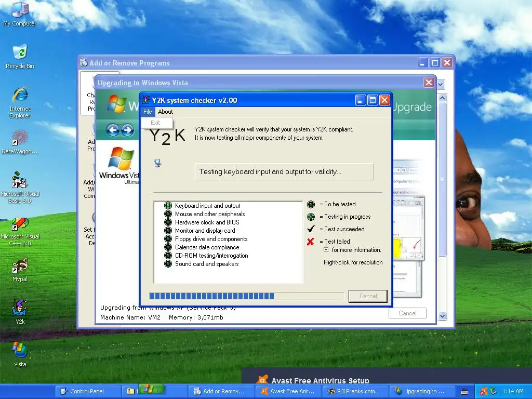Click the taskbar clock showing 1:14 AM

coord(513,391)
